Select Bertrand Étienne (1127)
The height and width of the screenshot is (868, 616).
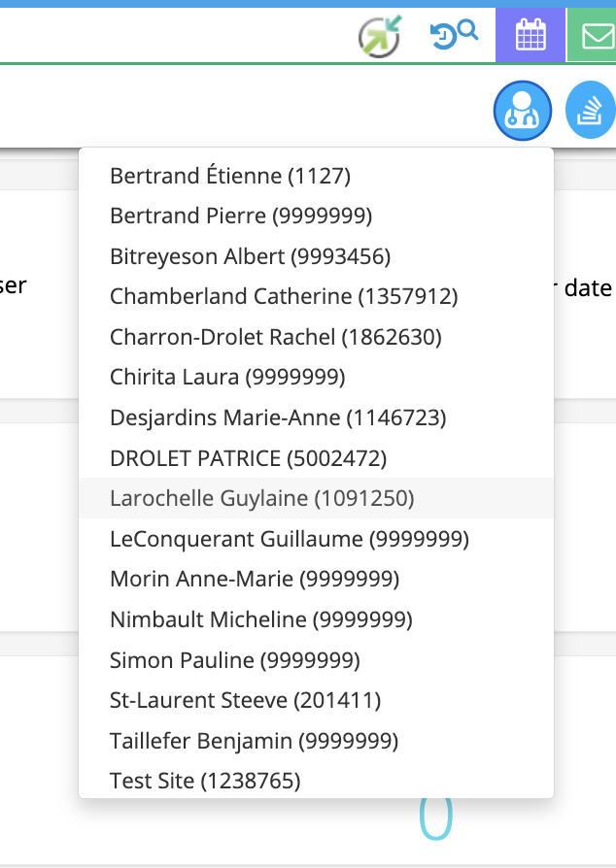coord(317,176)
